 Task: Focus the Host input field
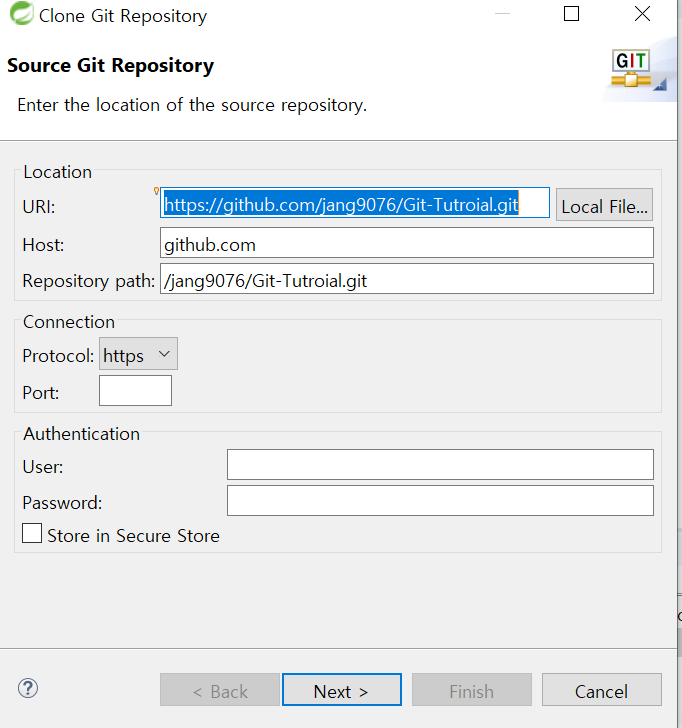pyautogui.click(x=407, y=243)
